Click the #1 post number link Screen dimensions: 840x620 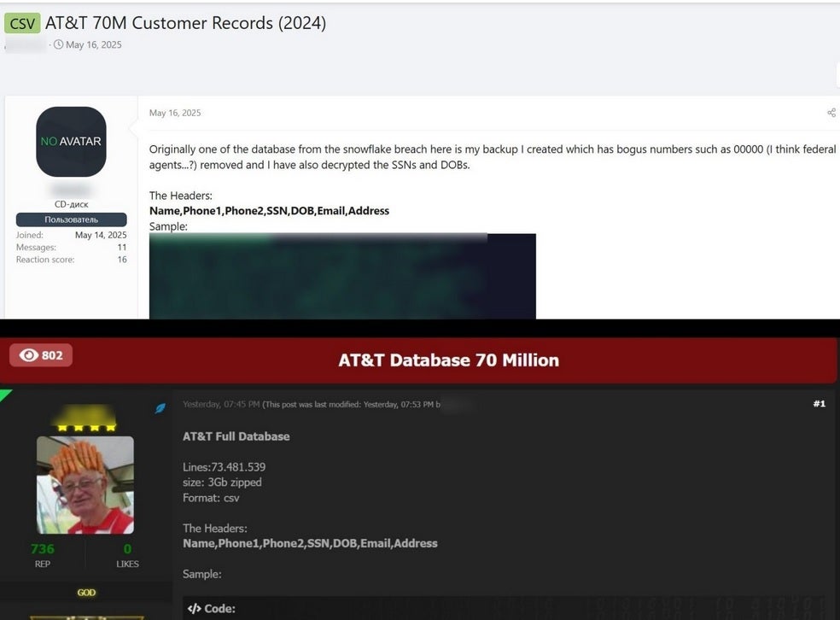pos(819,404)
